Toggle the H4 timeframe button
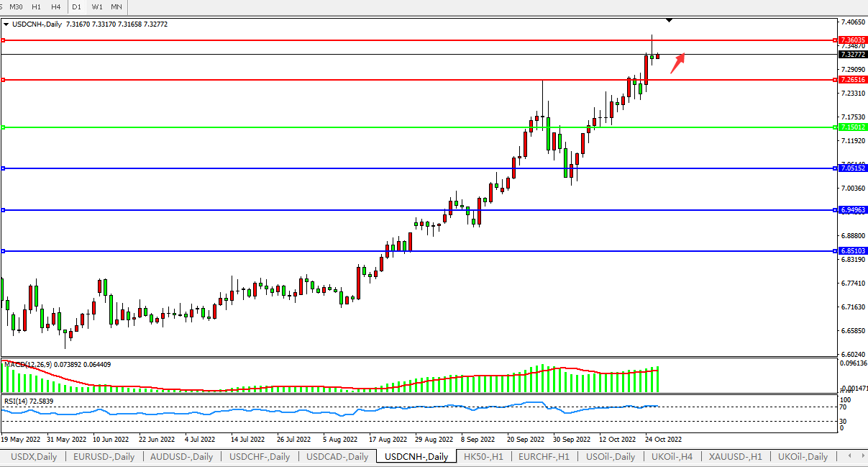 coord(56,6)
